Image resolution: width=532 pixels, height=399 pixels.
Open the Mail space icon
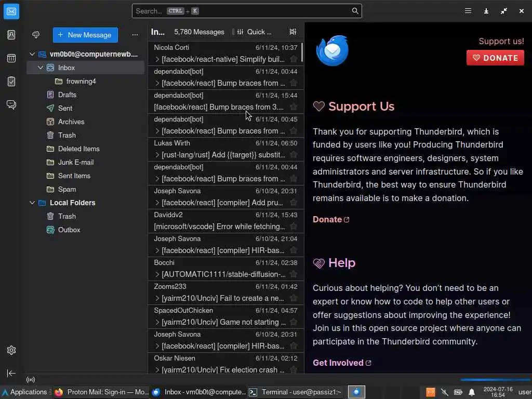[x=11, y=11]
